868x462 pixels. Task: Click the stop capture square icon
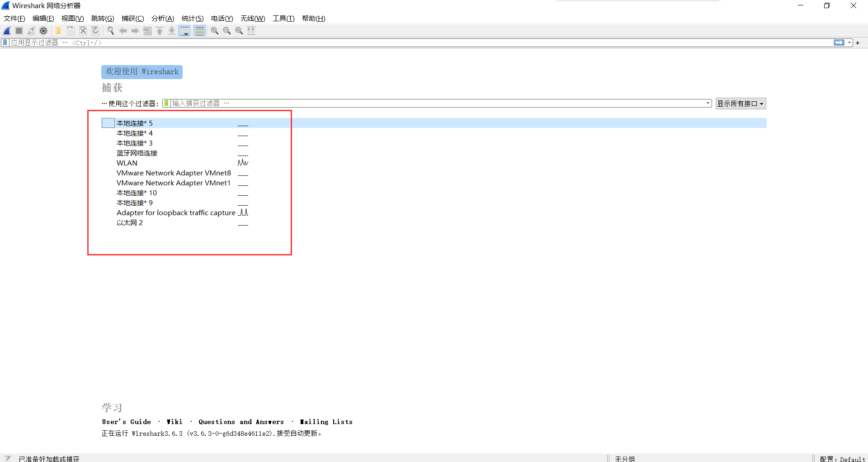tap(19, 31)
